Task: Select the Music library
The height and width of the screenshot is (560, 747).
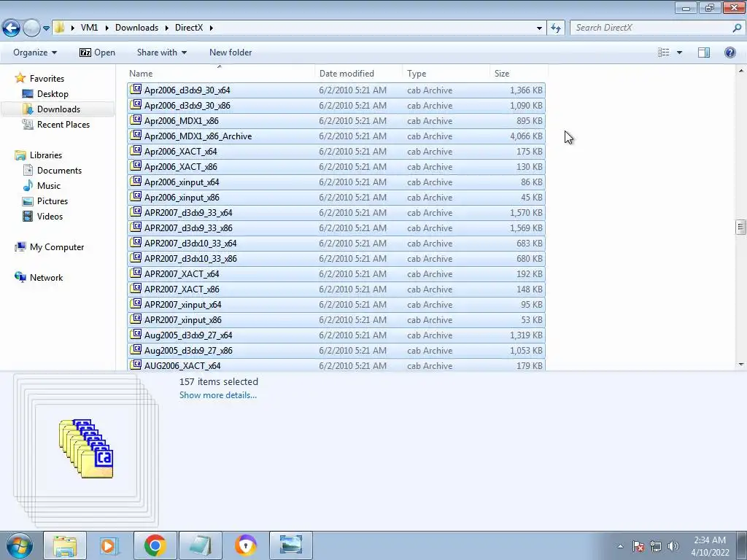Action: (x=49, y=186)
